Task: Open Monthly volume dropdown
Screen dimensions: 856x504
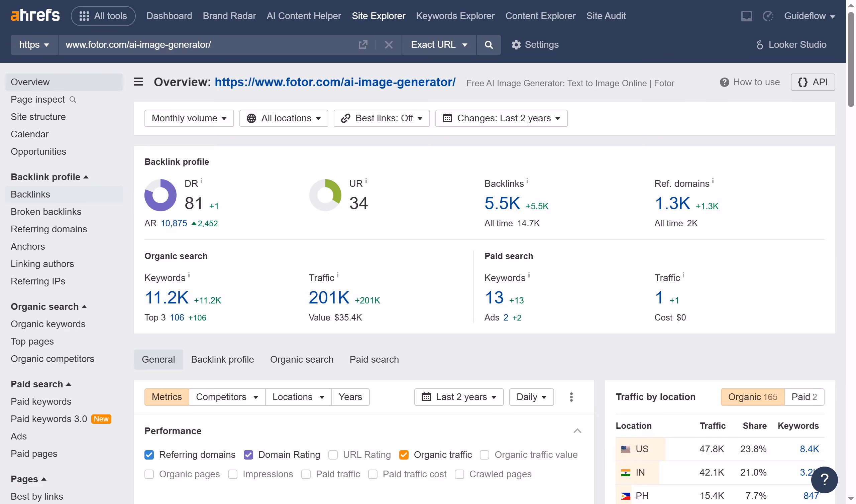Action: coord(189,118)
